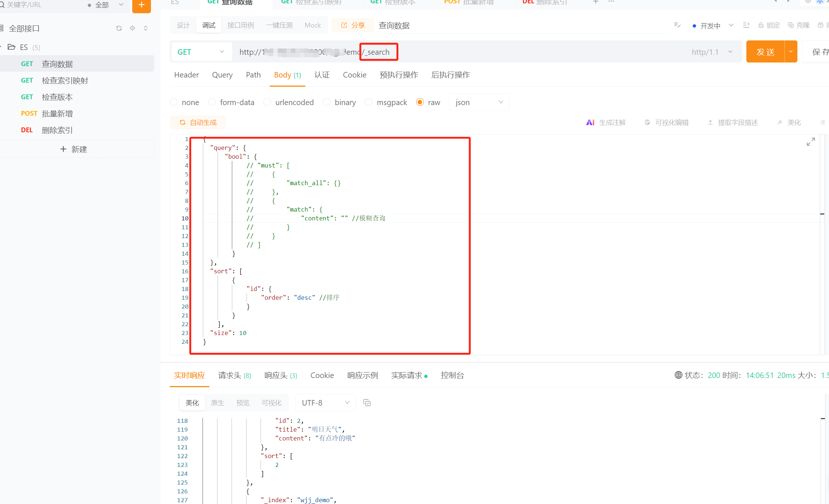Select the form-data body type radio
The height and width of the screenshot is (504, 829).
(212, 102)
